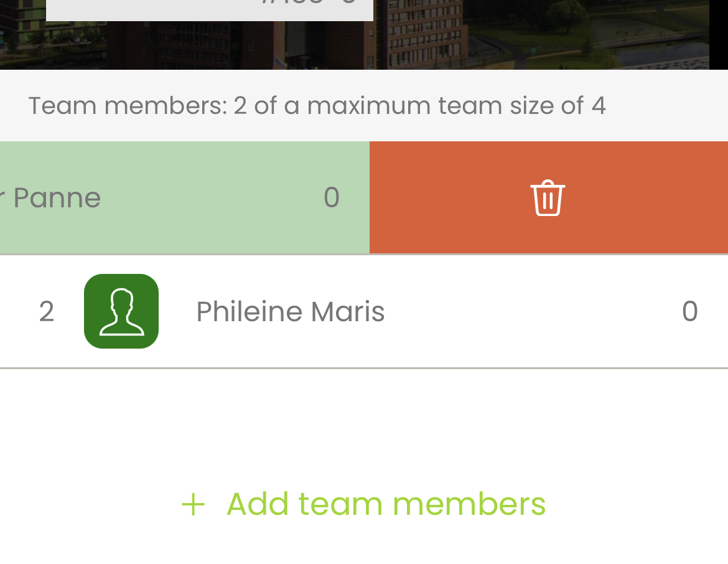Select the Add team members link

tap(363, 504)
